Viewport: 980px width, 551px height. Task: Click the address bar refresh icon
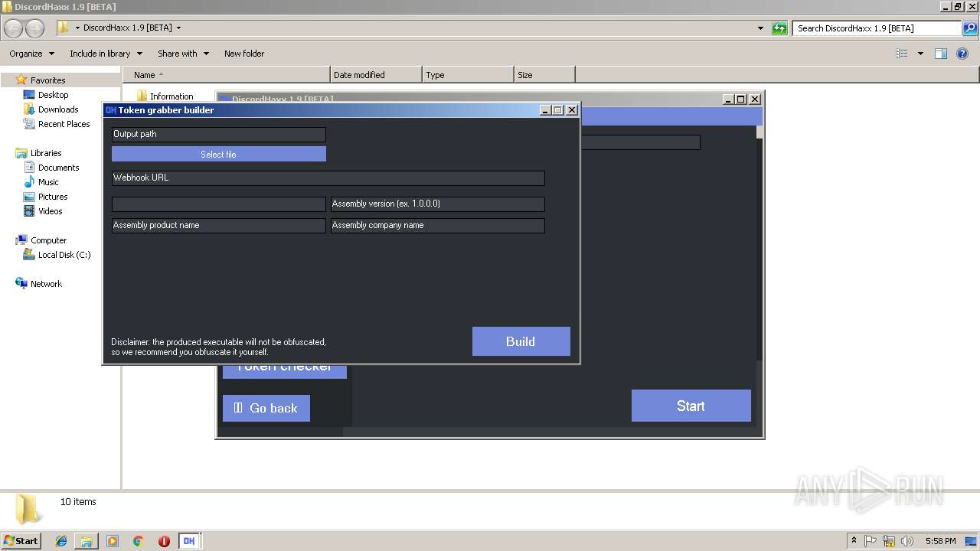coord(779,28)
